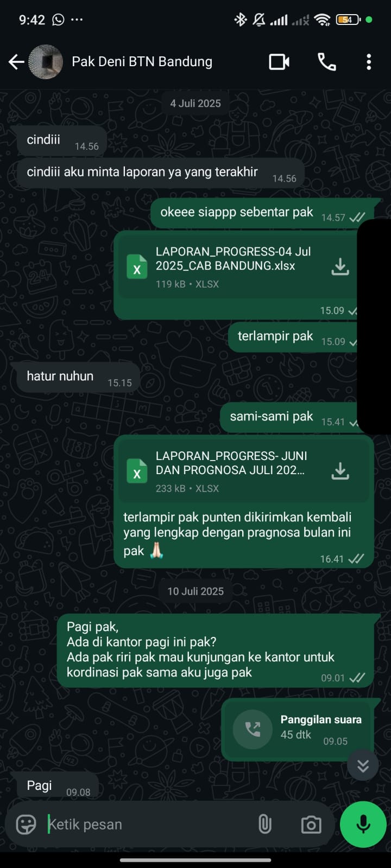The height and width of the screenshot is (868, 391).
Task: Open the three-dot more options menu
Action: click(x=369, y=62)
